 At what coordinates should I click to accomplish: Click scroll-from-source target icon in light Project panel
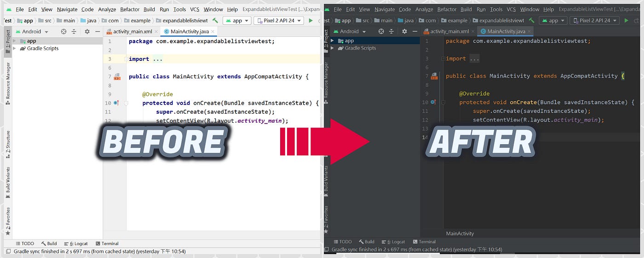63,31
